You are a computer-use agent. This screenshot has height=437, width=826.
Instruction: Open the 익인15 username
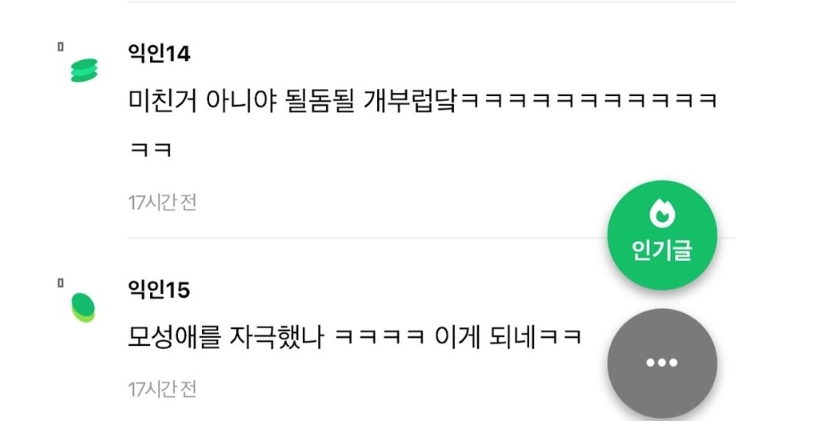159,290
